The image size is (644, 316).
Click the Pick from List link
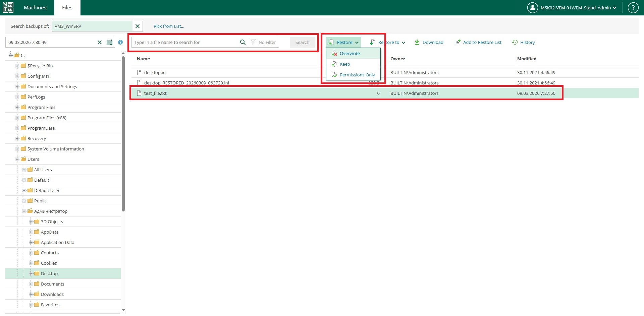(169, 26)
